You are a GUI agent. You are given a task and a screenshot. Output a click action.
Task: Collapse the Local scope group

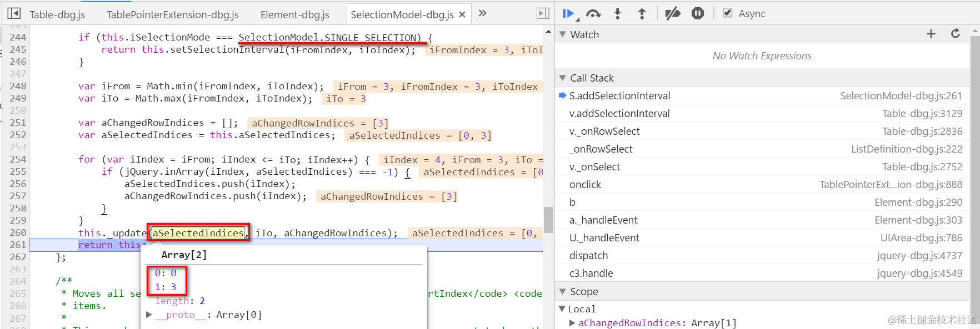(562, 309)
